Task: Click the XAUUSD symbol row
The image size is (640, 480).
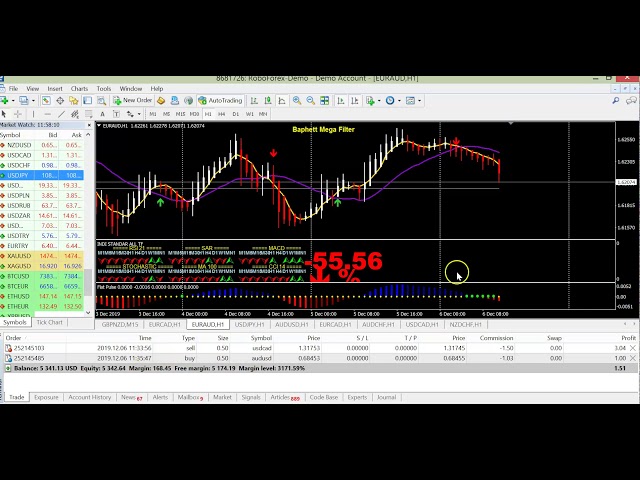Action: [x=20, y=256]
